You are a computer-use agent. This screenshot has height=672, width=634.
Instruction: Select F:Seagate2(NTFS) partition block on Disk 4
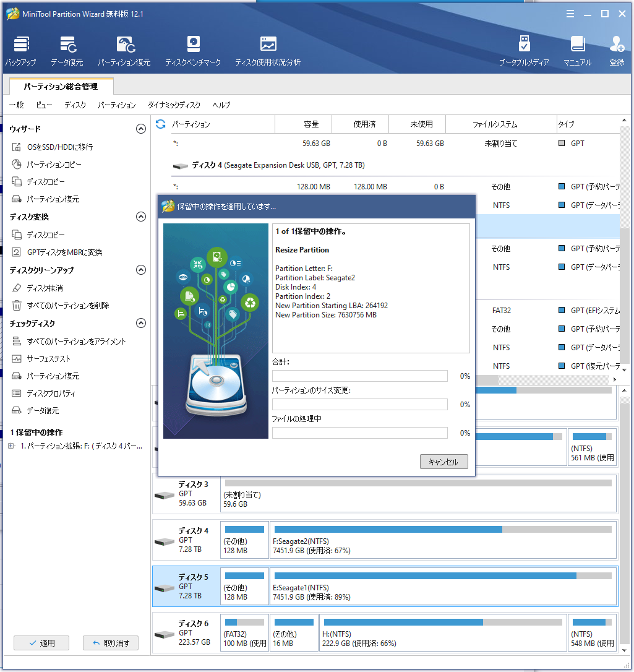tap(443, 540)
